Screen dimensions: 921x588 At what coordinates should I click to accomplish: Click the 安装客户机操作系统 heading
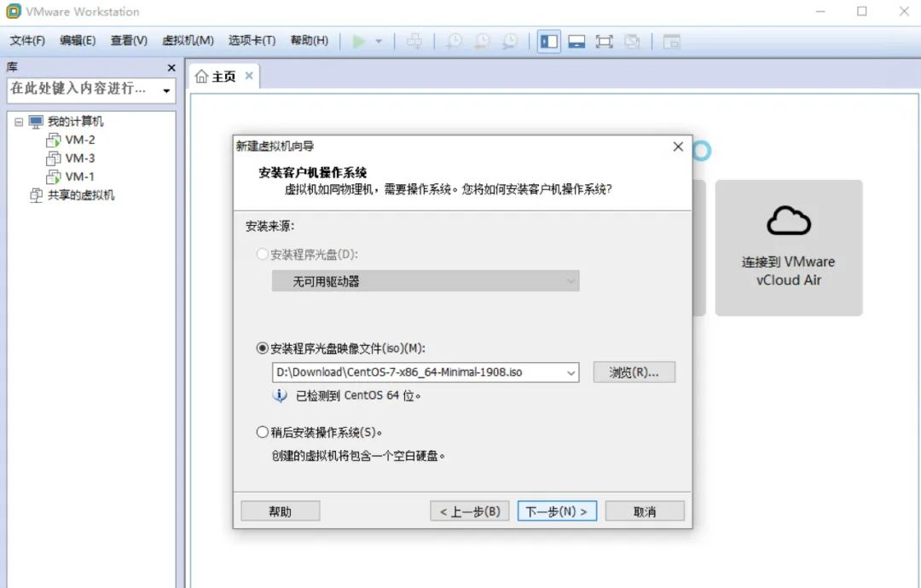click(x=312, y=172)
